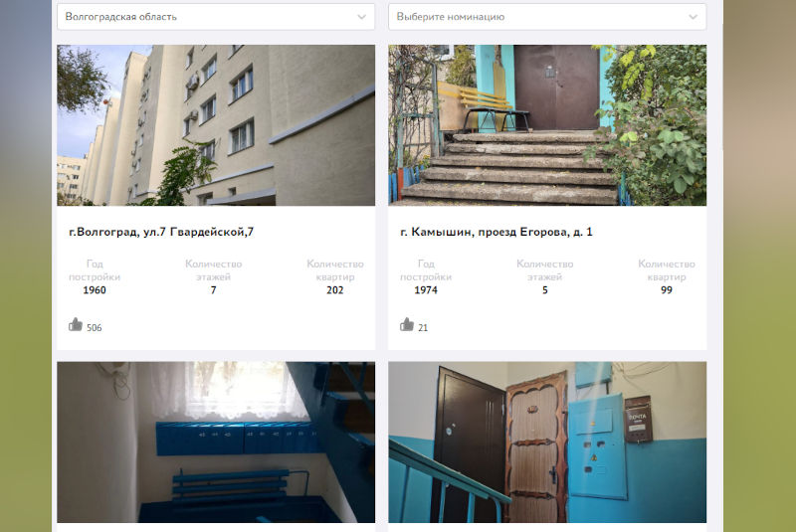Select apartment count value 202
Viewport: 796px width, 532px height.
click(335, 290)
